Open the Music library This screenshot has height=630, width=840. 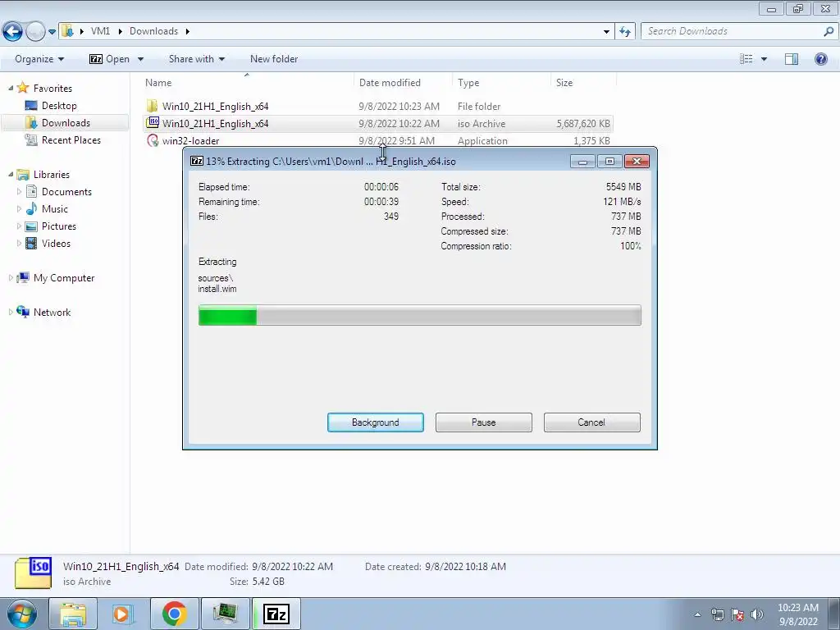pyautogui.click(x=55, y=209)
